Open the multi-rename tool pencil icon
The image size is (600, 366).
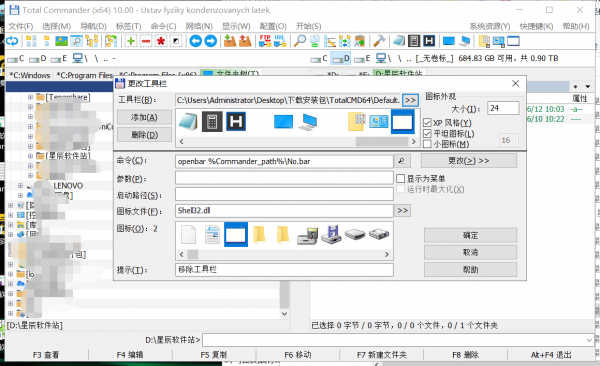coord(329,41)
